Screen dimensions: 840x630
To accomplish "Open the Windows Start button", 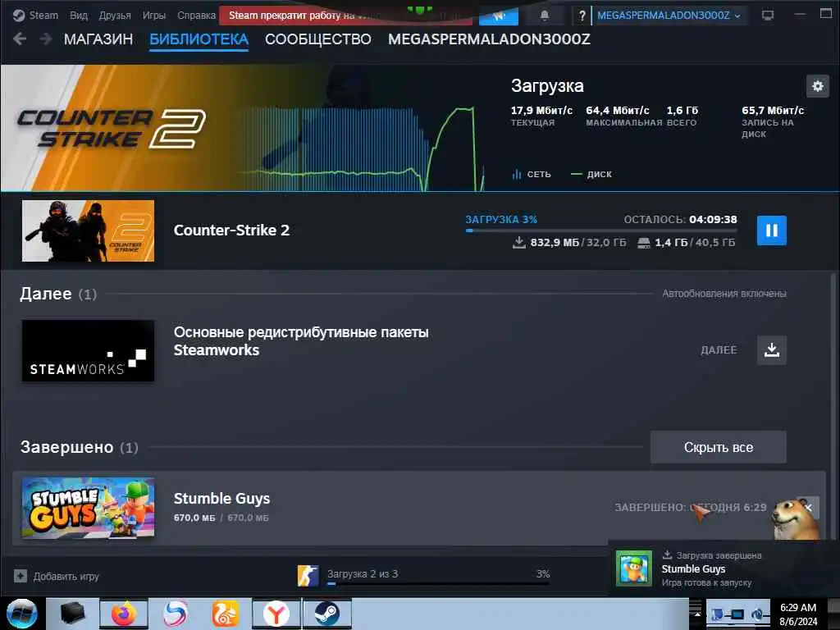I will pos(21,614).
